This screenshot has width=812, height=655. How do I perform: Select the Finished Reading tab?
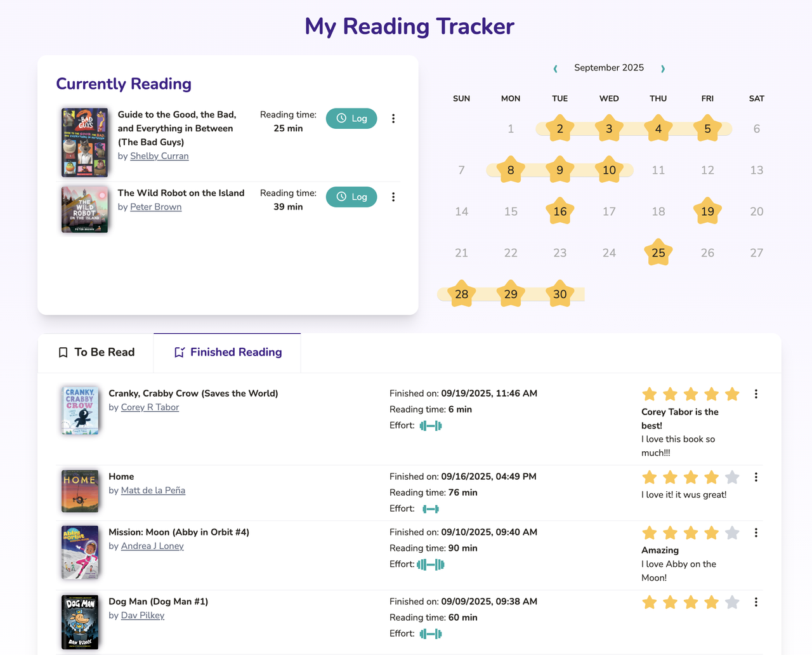tap(228, 352)
